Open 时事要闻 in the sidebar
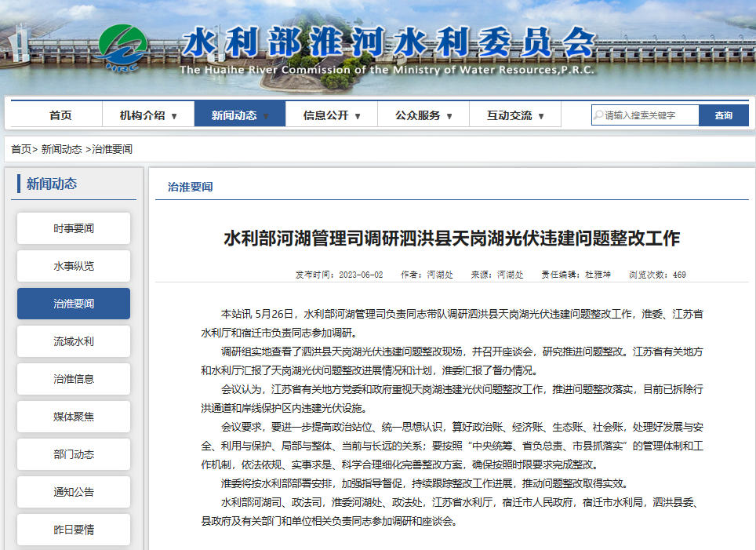 (74, 228)
